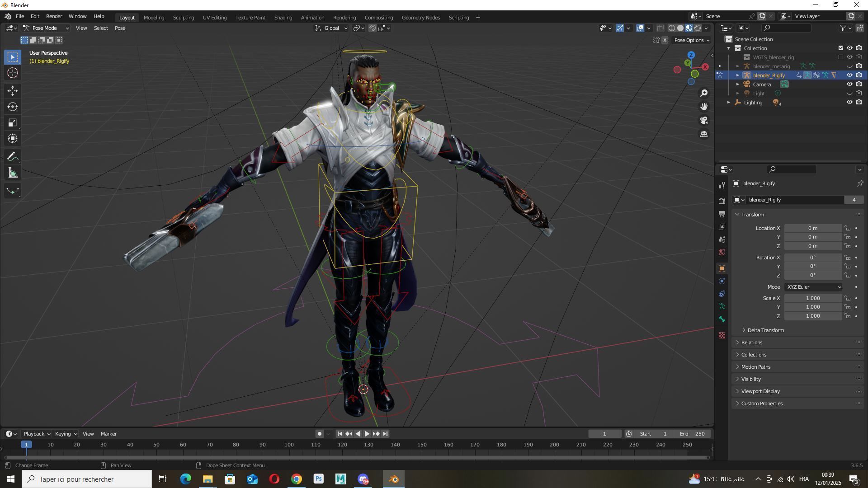Open Global transform orientation dropdown
Screen dimensions: 868x488
331,28
